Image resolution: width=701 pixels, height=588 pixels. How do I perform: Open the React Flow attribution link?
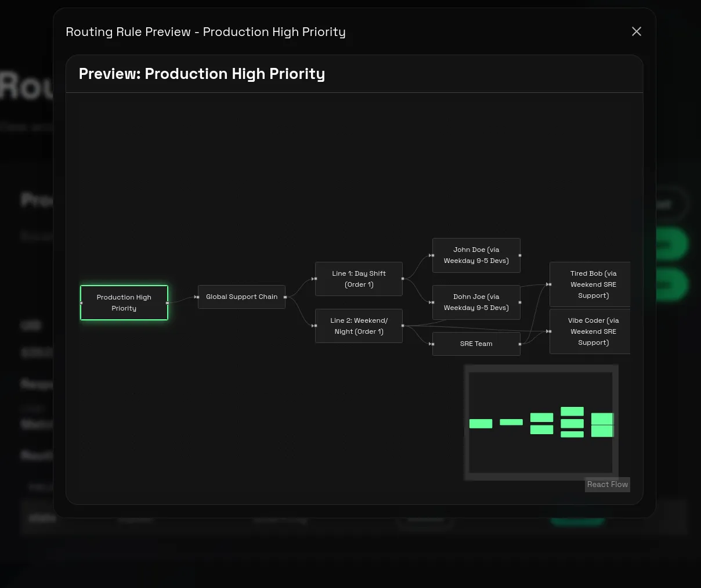point(607,484)
